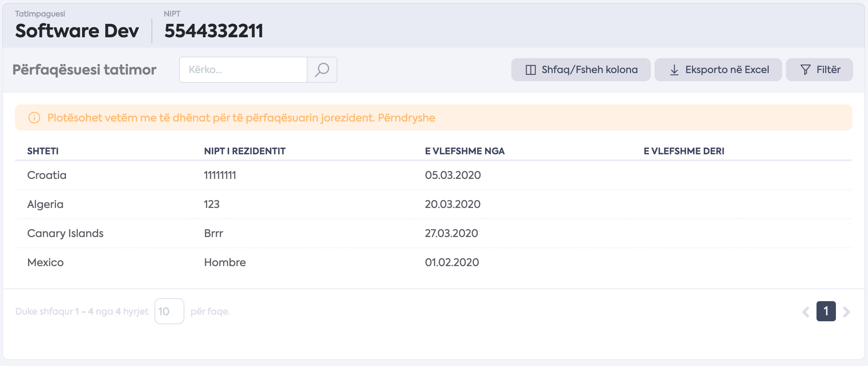
Task: Select the Croatia row
Action: click(x=433, y=175)
